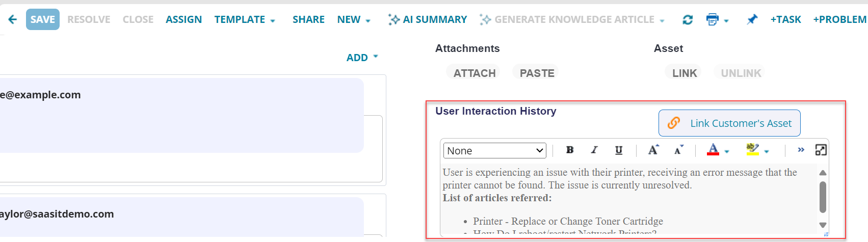Open the New menu
The width and height of the screenshot is (868, 242).
click(354, 19)
